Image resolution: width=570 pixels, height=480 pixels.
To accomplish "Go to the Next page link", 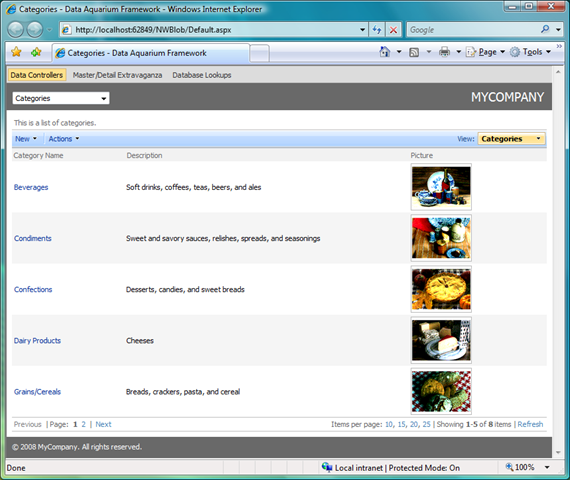I will (x=103, y=424).
